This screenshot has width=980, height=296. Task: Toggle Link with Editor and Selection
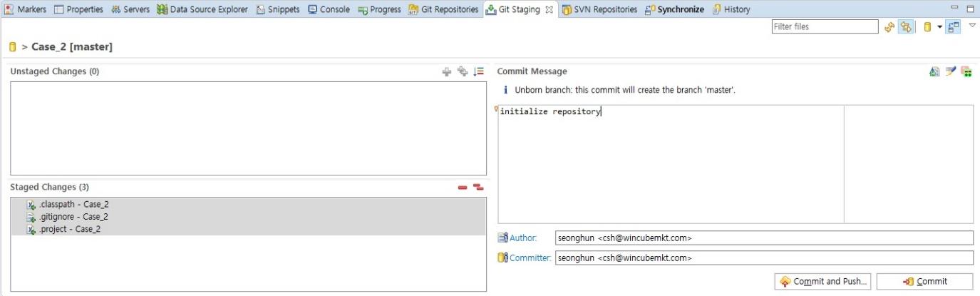[x=907, y=27]
